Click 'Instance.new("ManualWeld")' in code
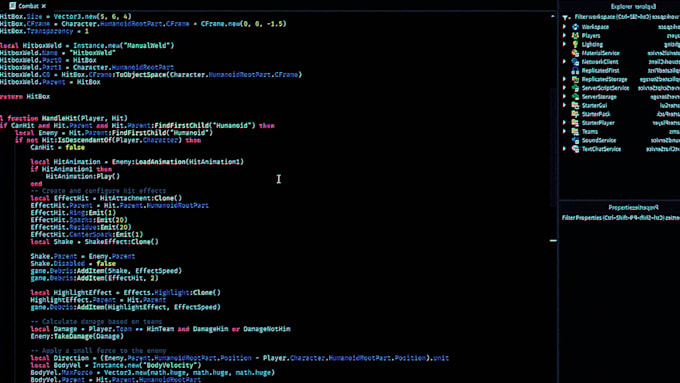This screenshot has height=383, width=680. pos(124,45)
